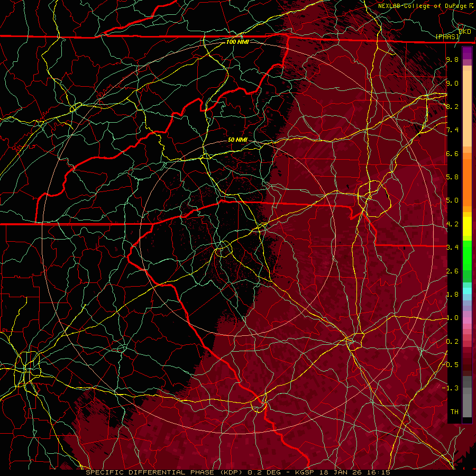Click the 4.2 value on color scale
Image resolution: width=476 pixels, height=476 pixels.
tap(452, 224)
